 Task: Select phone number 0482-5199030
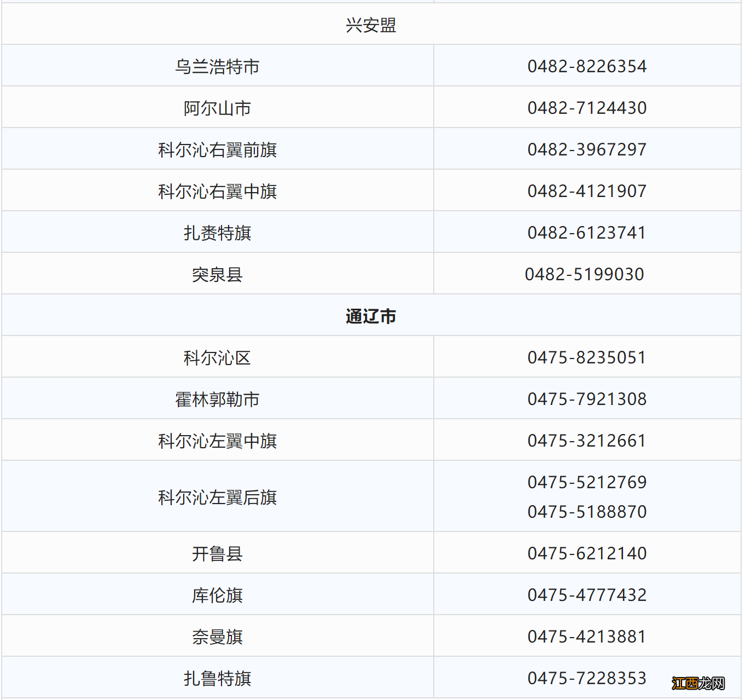click(x=584, y=274)
